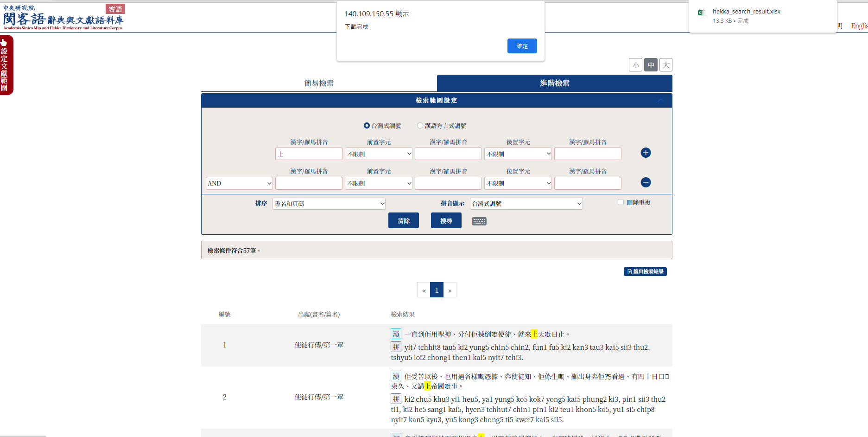Open the AND operator dropdown
This screenshot has width=868, height=437.
click(239, 183)
